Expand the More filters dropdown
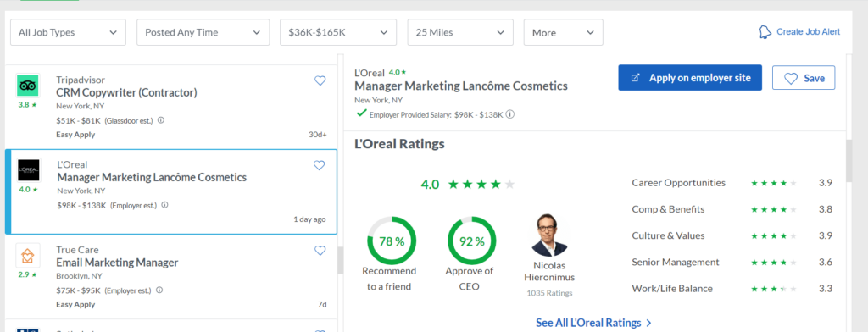Image resolution: width=868 pixels, height=332 pixels. 564,33
